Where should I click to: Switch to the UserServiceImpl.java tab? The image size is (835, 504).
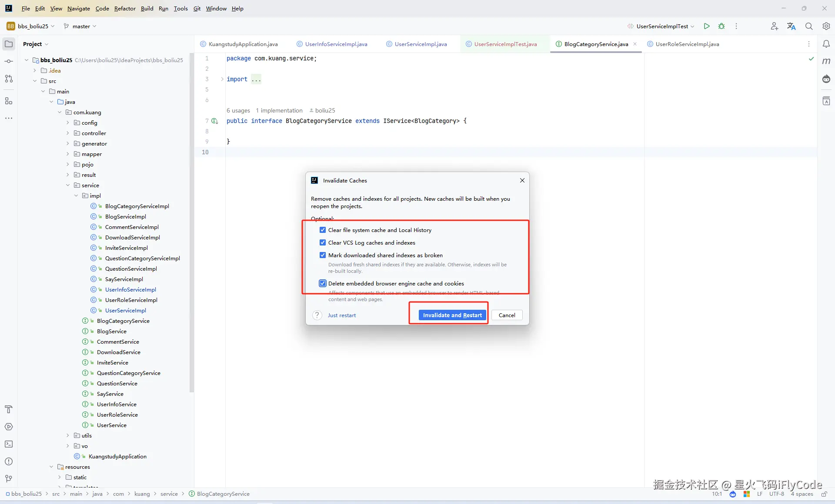click(420, 44)
